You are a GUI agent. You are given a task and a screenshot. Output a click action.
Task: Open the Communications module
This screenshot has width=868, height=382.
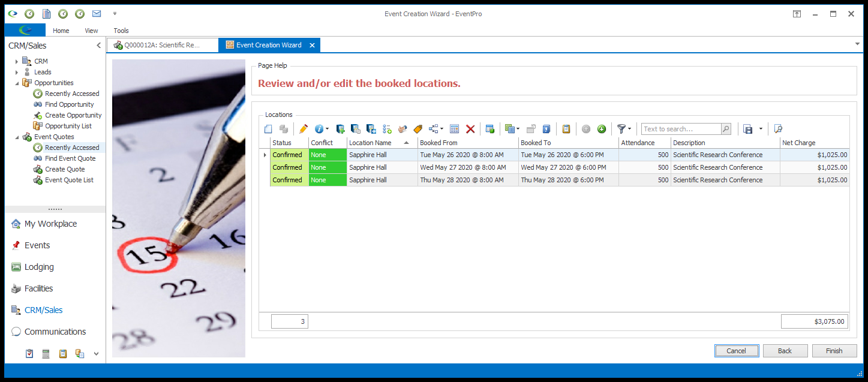coord(55,332)
